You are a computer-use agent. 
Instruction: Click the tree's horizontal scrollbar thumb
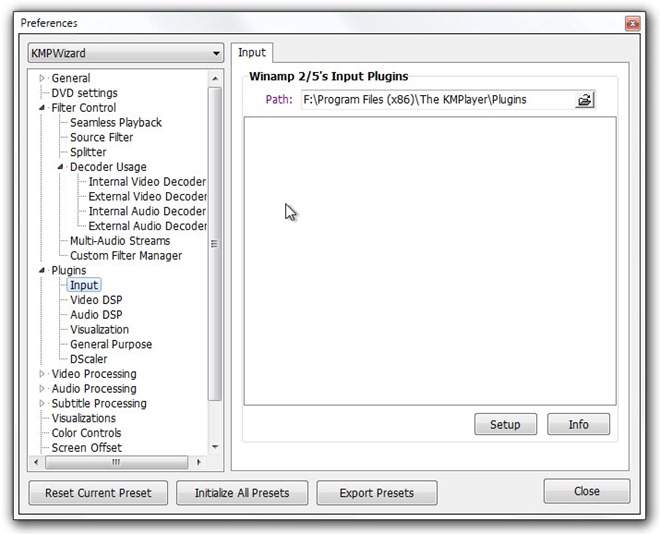coord(117,462)
